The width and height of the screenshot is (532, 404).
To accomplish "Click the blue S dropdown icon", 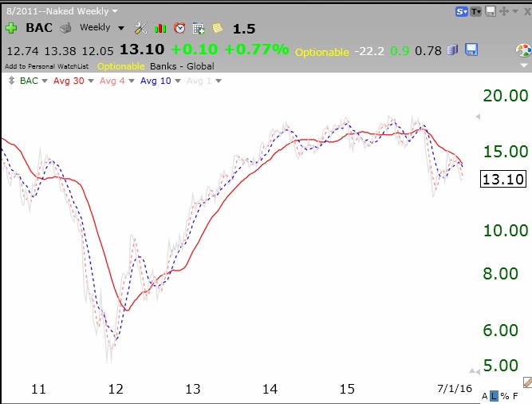I will (462, 12).
